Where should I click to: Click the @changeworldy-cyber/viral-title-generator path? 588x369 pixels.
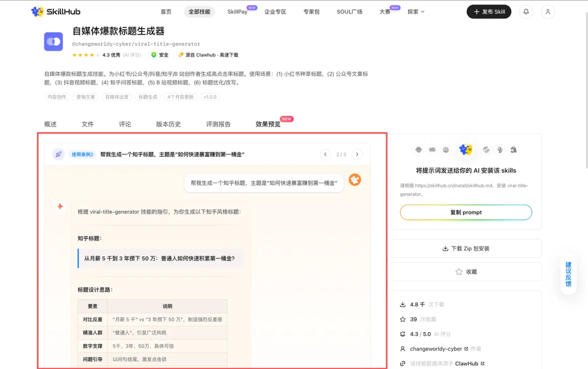[x=136, y=44]
